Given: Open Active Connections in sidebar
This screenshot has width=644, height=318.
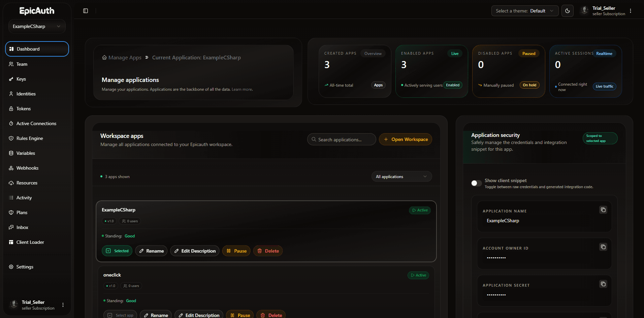Looking at the screenshot, I should click(x=36, y=123).
